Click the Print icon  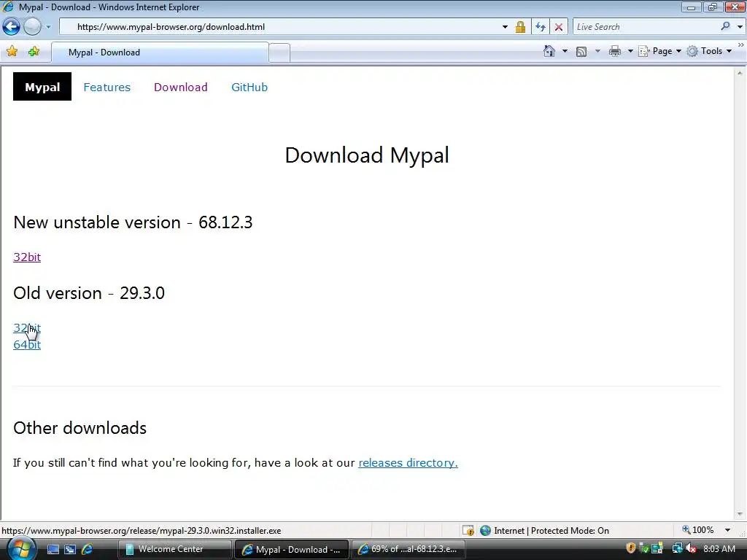pyautogui.click(x=615, y=51)
